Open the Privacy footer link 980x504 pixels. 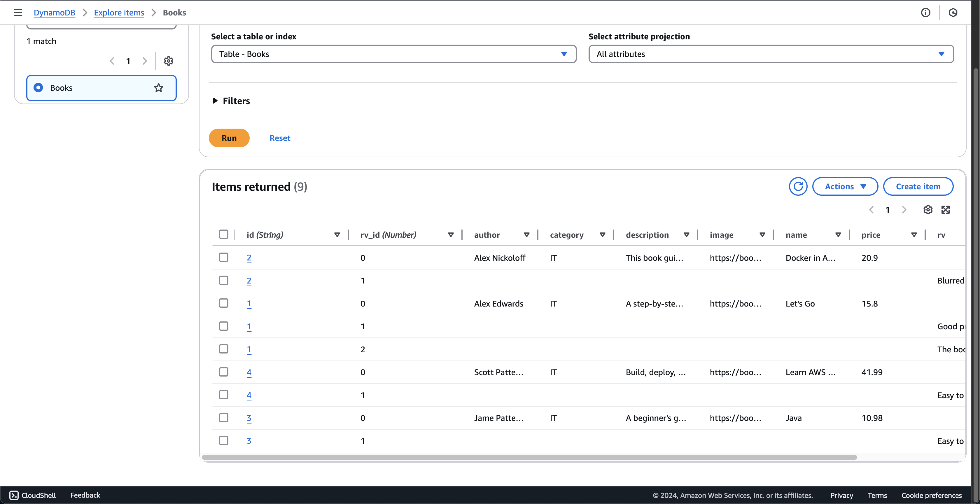pyautogui.click(x=841, y=495)
